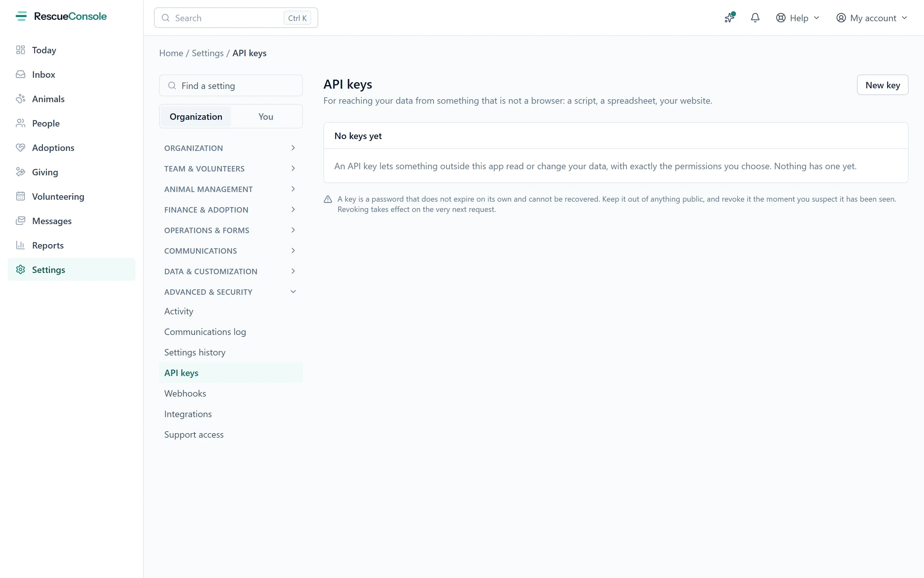Go to Home breadcrumb link
The width and height of the screenshot is (924, 578).
tap(171, 53)
